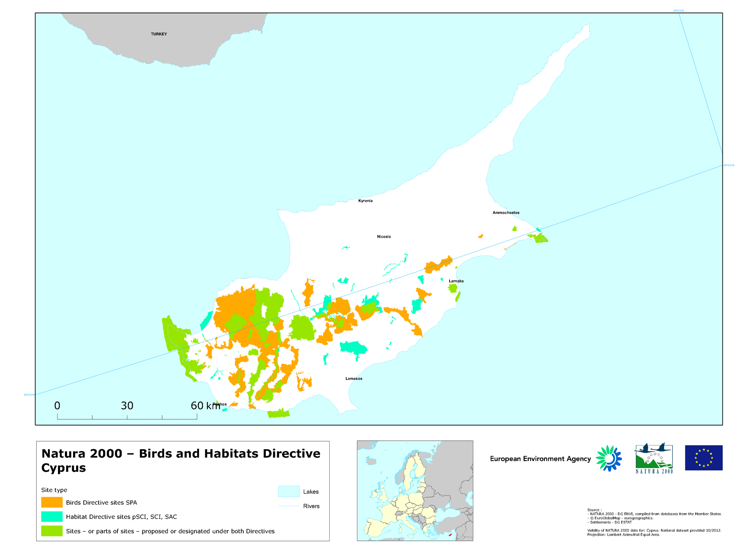
Task: Click the Kyrenia city label
Action: pyautogui.click(x=365, y=201)
